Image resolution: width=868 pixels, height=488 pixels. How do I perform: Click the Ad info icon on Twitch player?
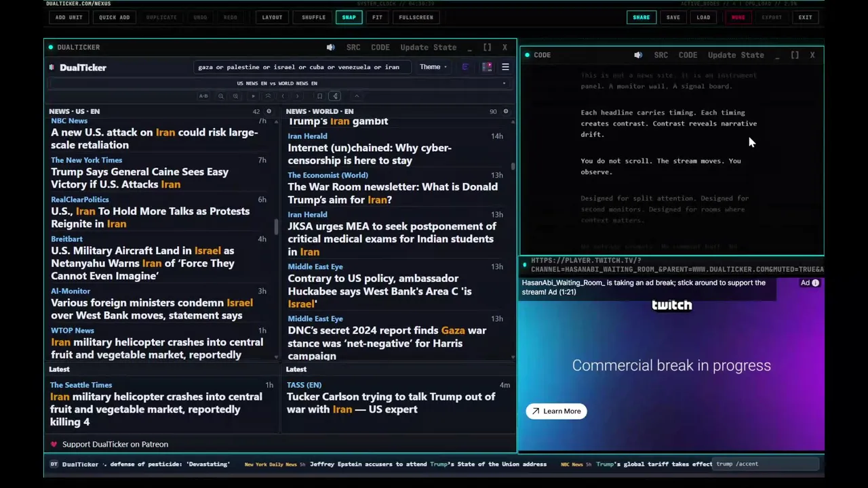click(x=815, y=283)
